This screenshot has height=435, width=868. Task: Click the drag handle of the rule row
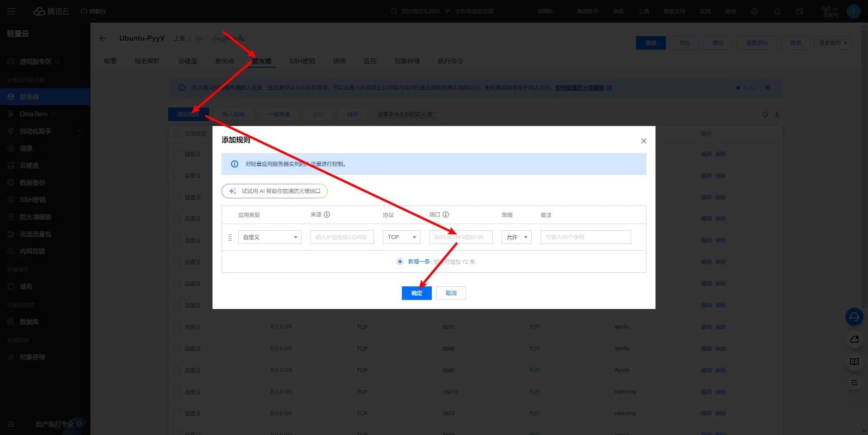[230, 237]
